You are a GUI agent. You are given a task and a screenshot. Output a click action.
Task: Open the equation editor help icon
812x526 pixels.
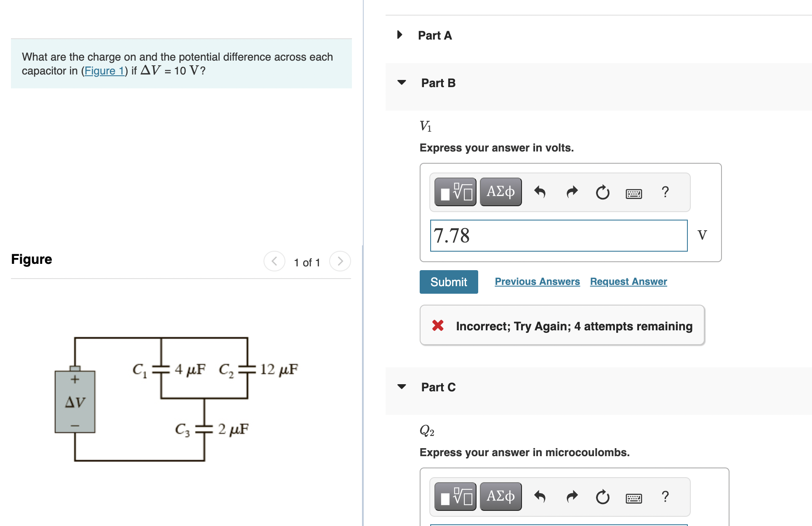pos(665,192)
